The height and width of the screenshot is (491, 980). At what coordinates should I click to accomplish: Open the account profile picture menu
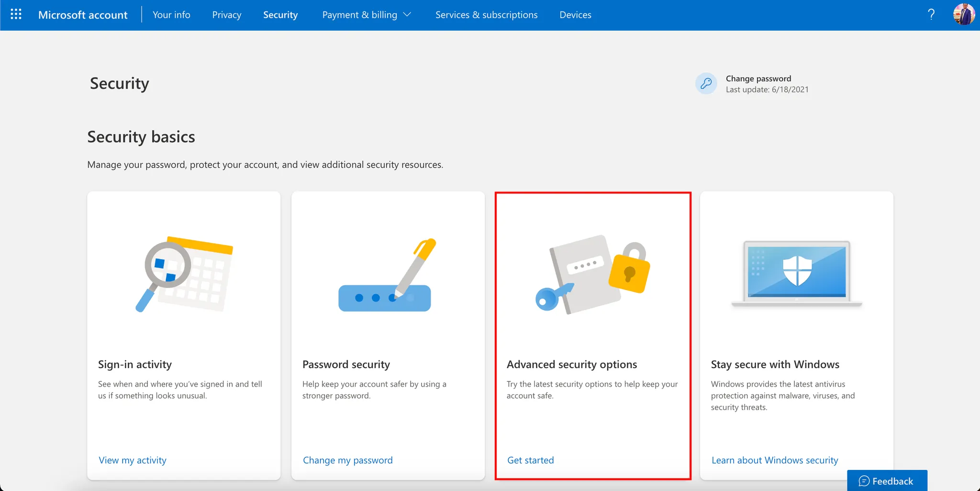pos(964,14)
